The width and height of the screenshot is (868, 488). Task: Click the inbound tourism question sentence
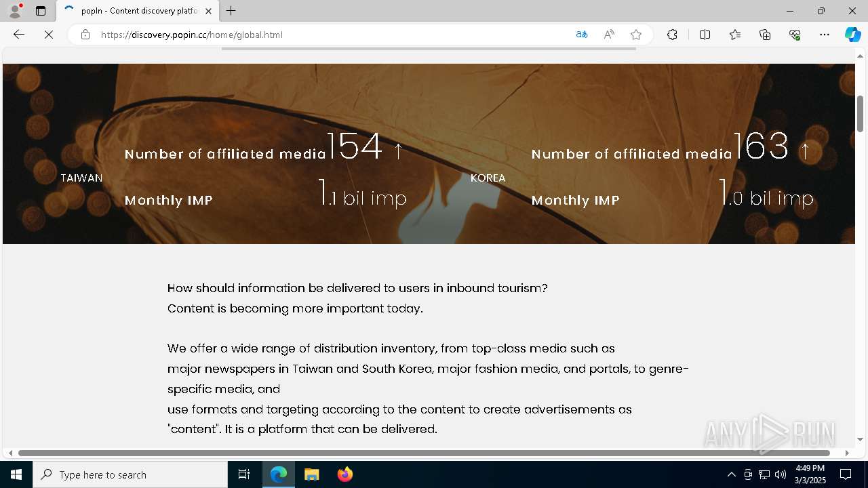[357, 288]
